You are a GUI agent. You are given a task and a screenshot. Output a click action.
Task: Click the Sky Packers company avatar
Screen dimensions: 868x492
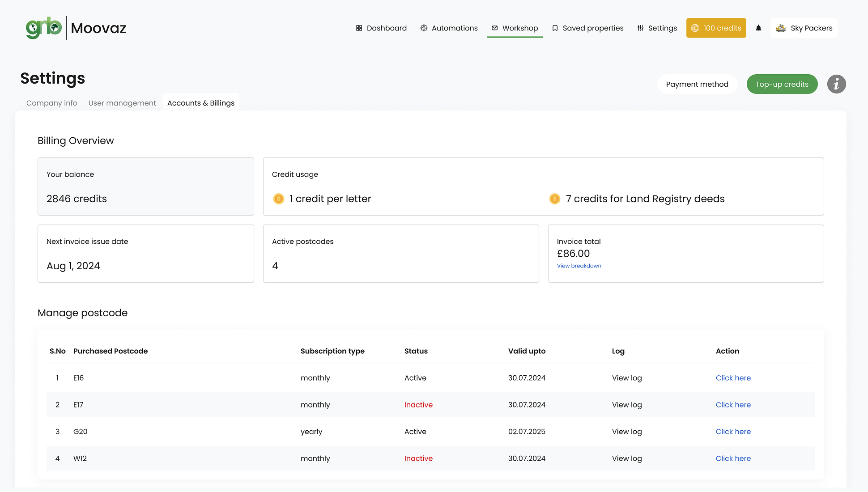781,28
